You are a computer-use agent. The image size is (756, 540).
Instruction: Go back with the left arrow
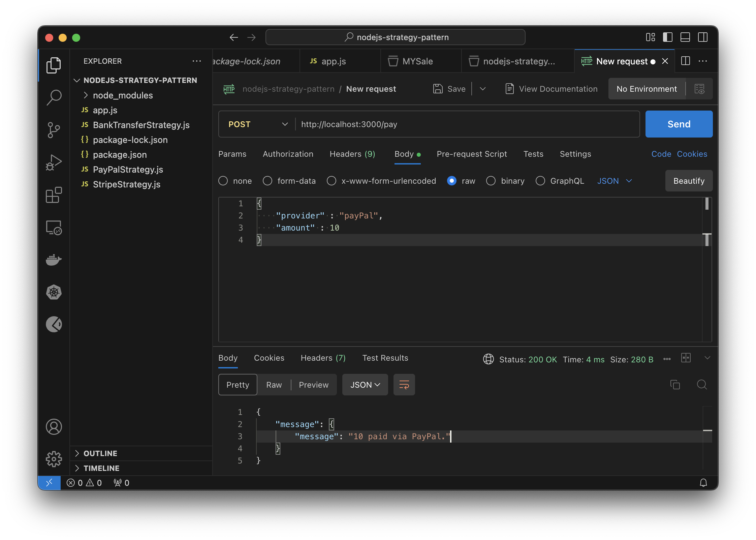pos(233,37)
